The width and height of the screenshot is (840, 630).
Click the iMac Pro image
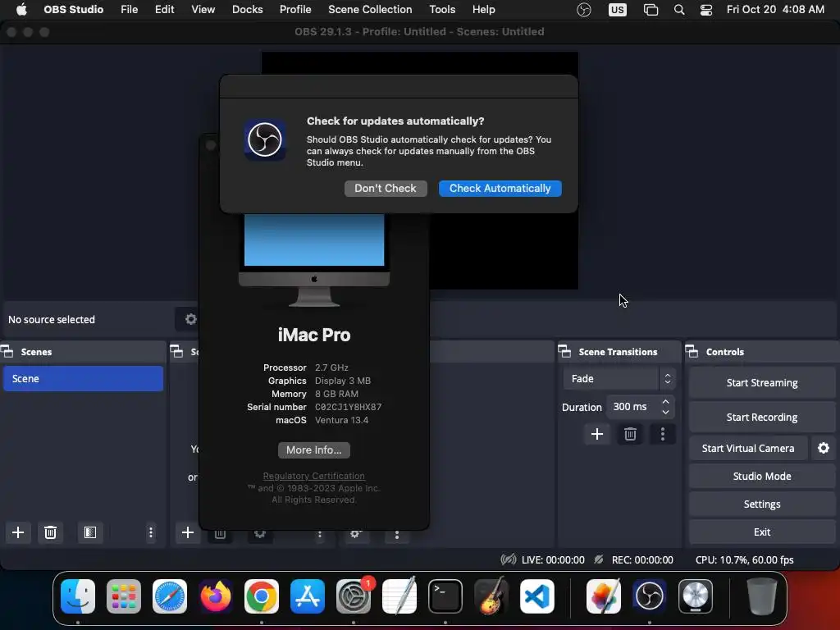314,260
